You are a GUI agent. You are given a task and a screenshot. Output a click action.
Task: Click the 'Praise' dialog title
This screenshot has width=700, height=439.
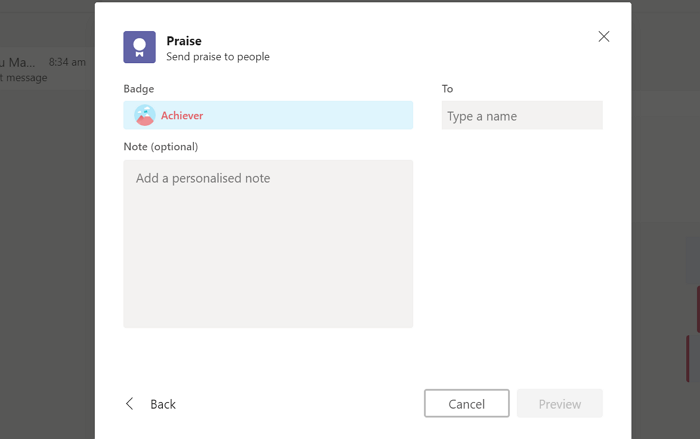point(184,41)
